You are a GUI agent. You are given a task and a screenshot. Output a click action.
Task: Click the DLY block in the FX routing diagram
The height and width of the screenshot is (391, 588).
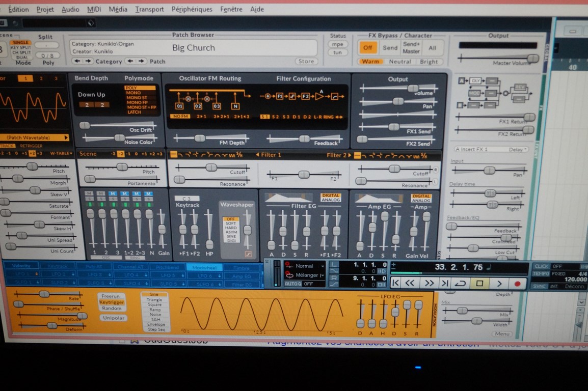pyautogui.click(x=475, y=80)
